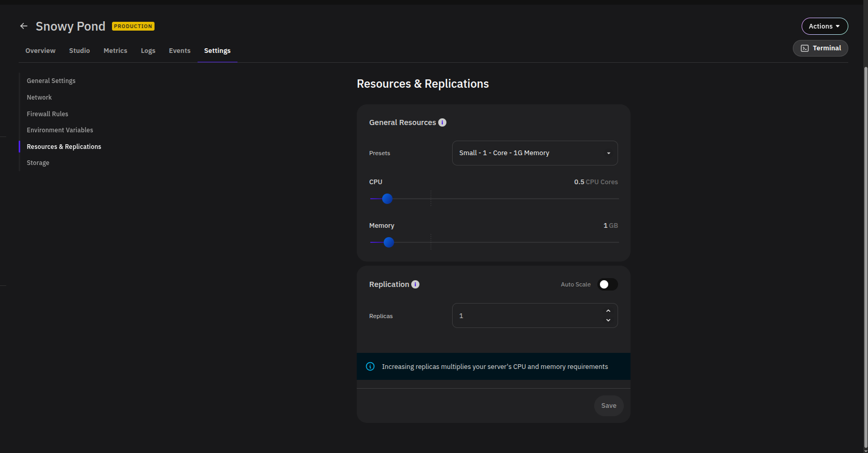Click the Memory slider handle
The image size is (868, 453).
click(389, 242)
